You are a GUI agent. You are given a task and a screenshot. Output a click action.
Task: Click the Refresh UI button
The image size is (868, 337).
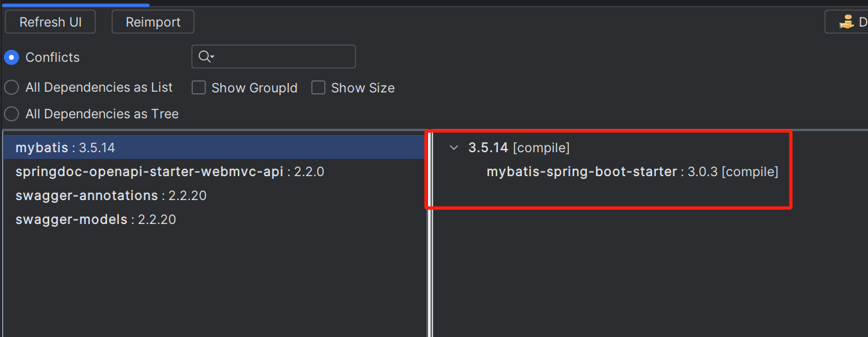click(51, 22)
